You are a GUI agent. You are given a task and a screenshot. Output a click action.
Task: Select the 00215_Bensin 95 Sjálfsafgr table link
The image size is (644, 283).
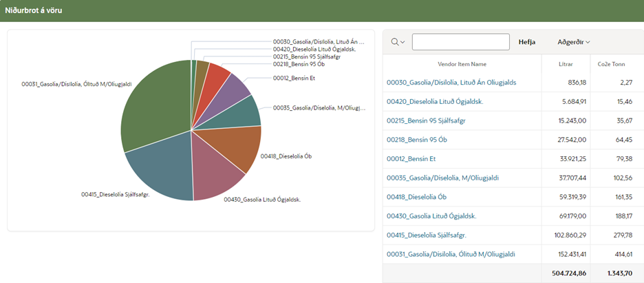click(x=427, y=120)
